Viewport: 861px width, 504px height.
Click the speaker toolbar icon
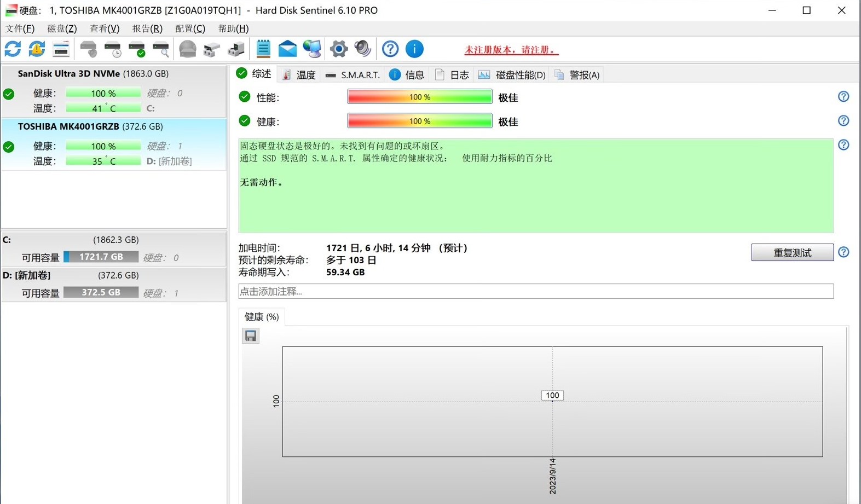[x=363, y=49]
